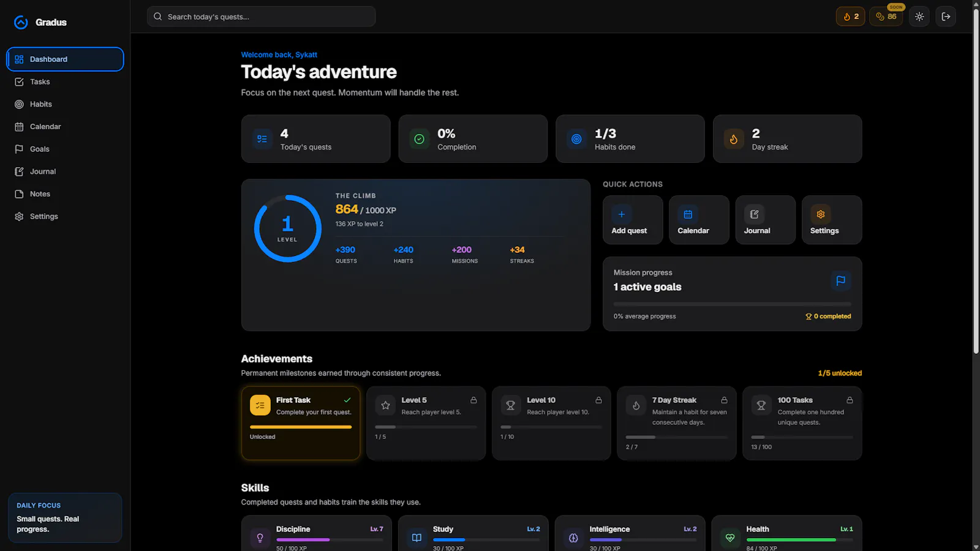Click the 100 Tasks trophy icon

click(x=761, y=405)
